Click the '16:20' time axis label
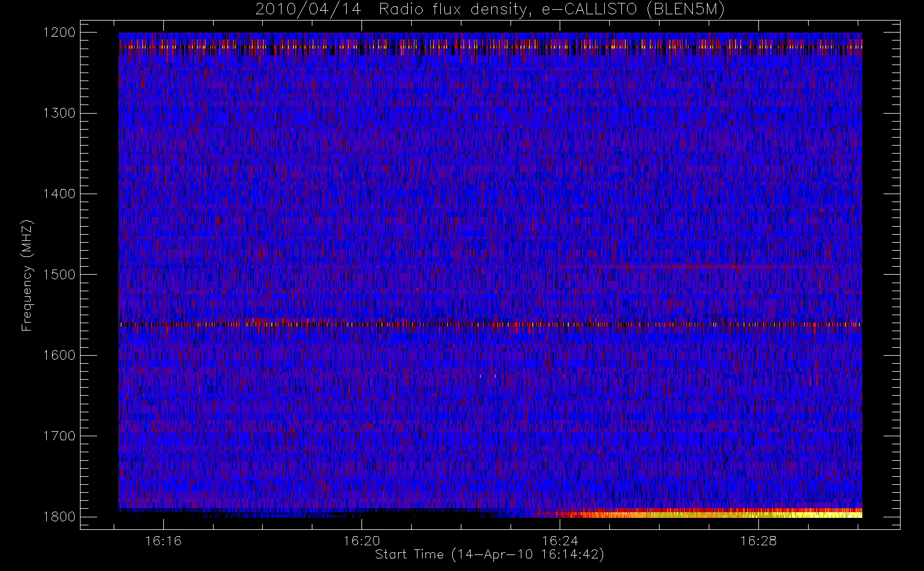 pyautogui.click(x=361, y=540)
